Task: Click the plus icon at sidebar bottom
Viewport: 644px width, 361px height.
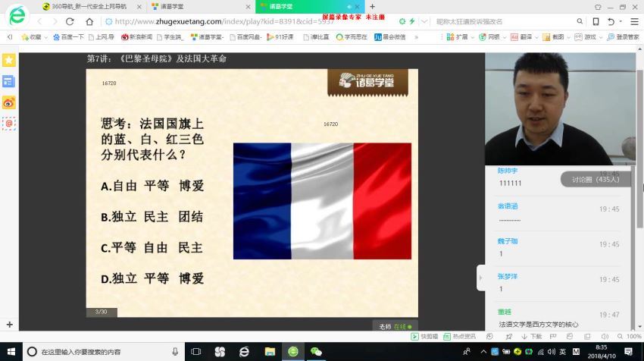Action: [x=9, y=325]
